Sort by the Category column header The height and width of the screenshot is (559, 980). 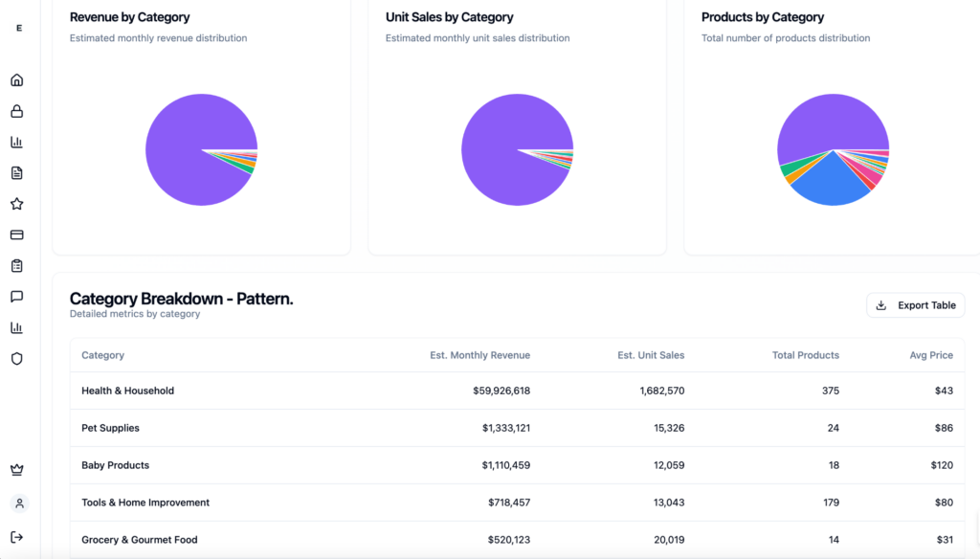coord(103,355)
